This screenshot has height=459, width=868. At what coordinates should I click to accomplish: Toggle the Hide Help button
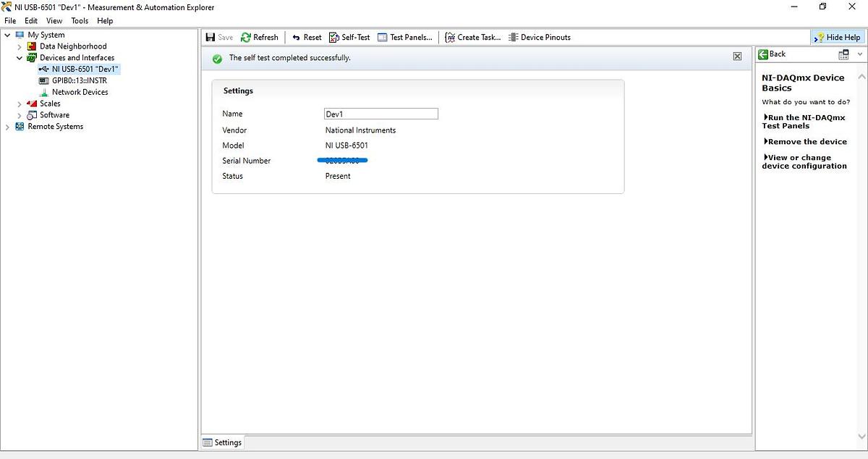pos(837,38)
